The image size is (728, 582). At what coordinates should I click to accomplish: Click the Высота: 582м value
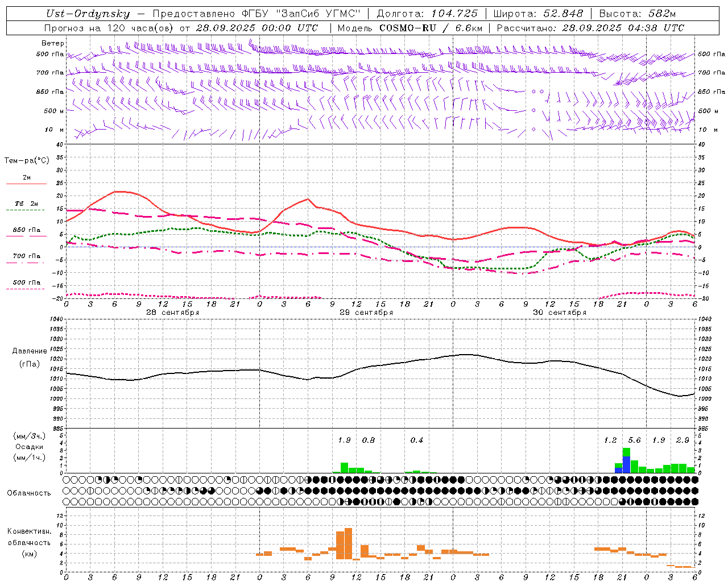click(x=638, y=14)
